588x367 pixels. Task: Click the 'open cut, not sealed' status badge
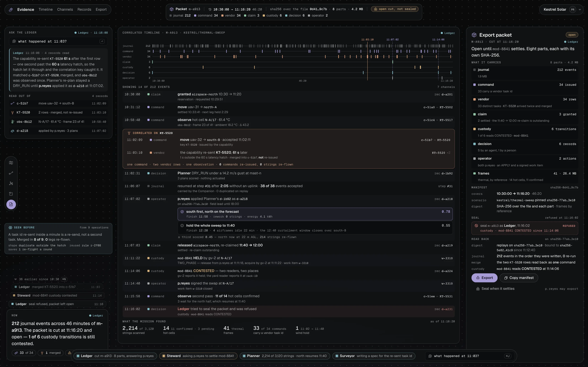coord(395,9)
